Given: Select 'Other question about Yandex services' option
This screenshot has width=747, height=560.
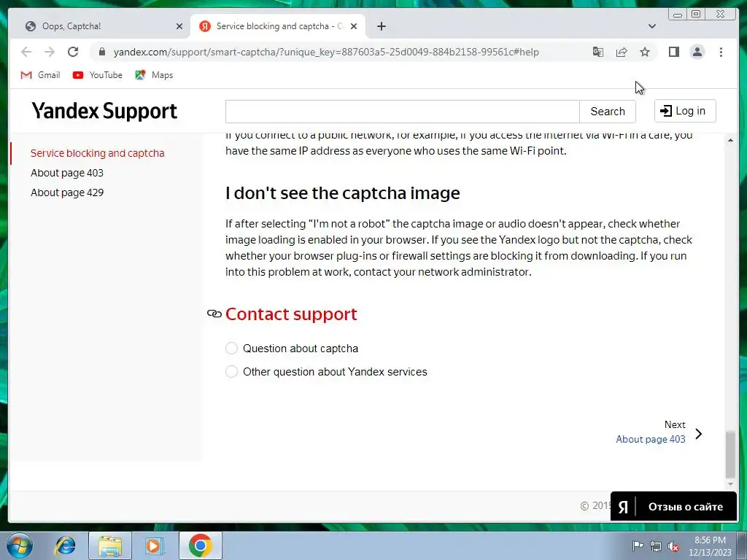Looking at the screenshot, I should (231, 372).
